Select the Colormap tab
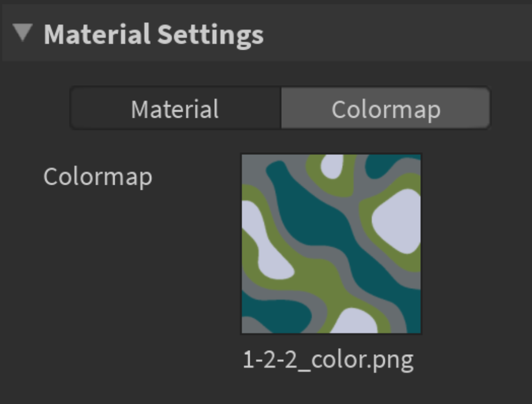This screenshot has width=532, height=404. 386,109
